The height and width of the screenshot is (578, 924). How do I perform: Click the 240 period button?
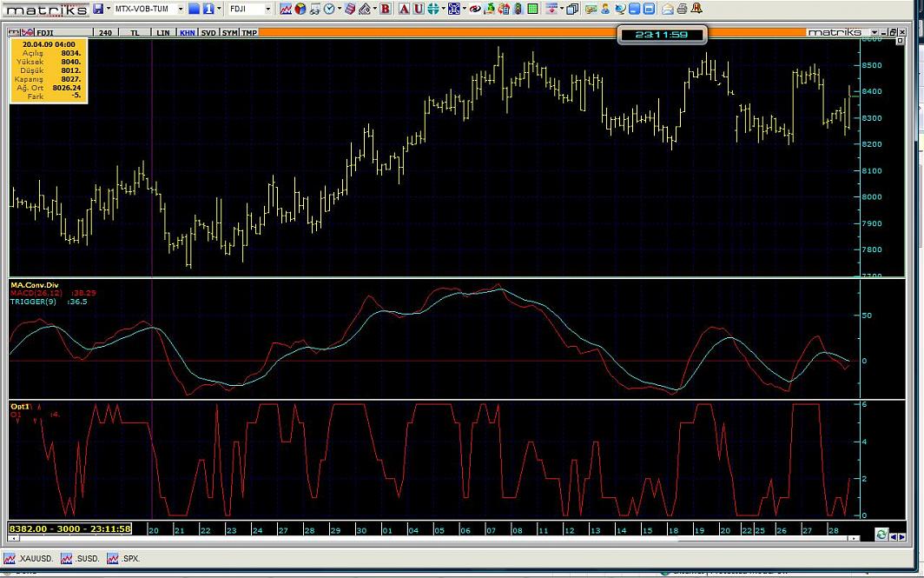[105, 32]
